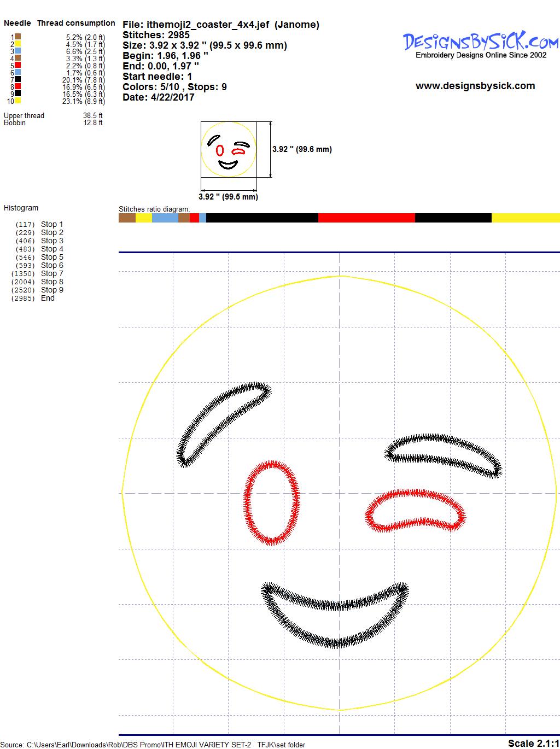This screenshot has width=560, height=749.
Task: Click the Scale 2.1:1 label
Action: (x=533, y=743)
